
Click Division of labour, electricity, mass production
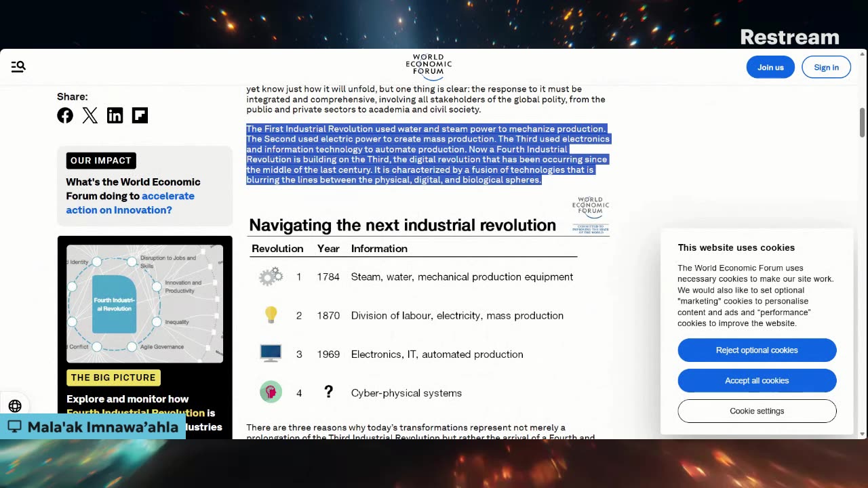click(x=457, y=315)
